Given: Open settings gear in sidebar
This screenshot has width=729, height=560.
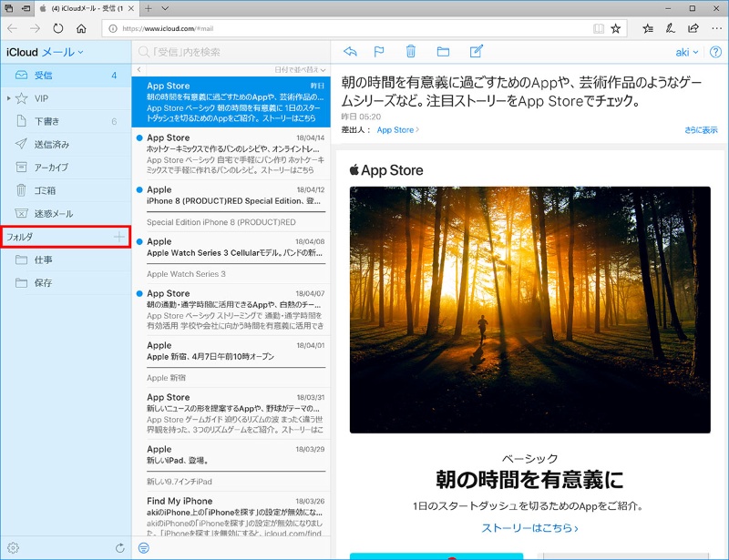Looking at the screenshot, I should coord(13,547).
